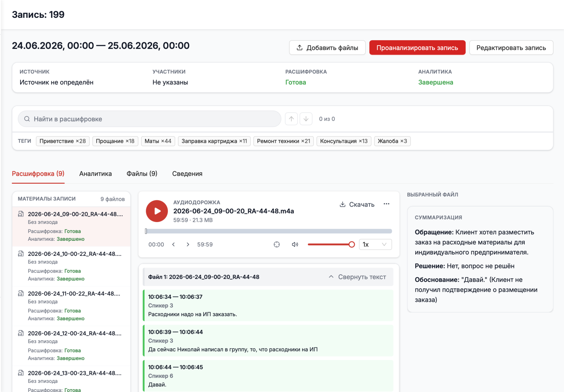Screen dimensions: 564x392
Task: Click the download icon next to Скачать
Action: coord(342,205)
